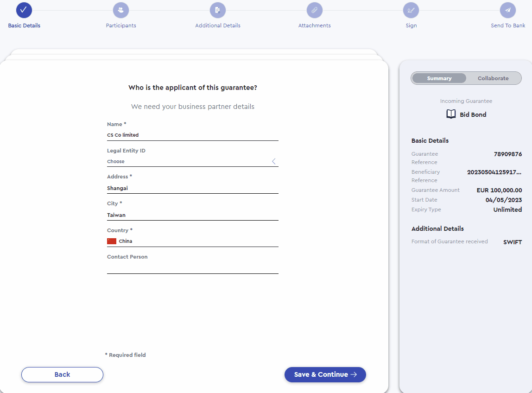Click the SWIFT format value
The width and height of the screenshot is (532, 393).
point(513,242)
